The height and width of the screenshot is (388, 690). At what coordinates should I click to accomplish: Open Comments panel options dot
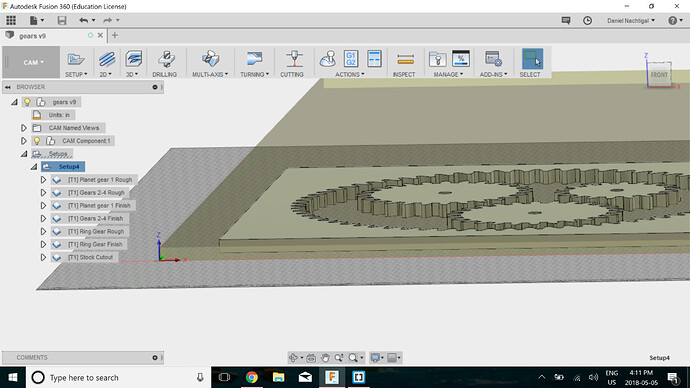pos(155,358)
